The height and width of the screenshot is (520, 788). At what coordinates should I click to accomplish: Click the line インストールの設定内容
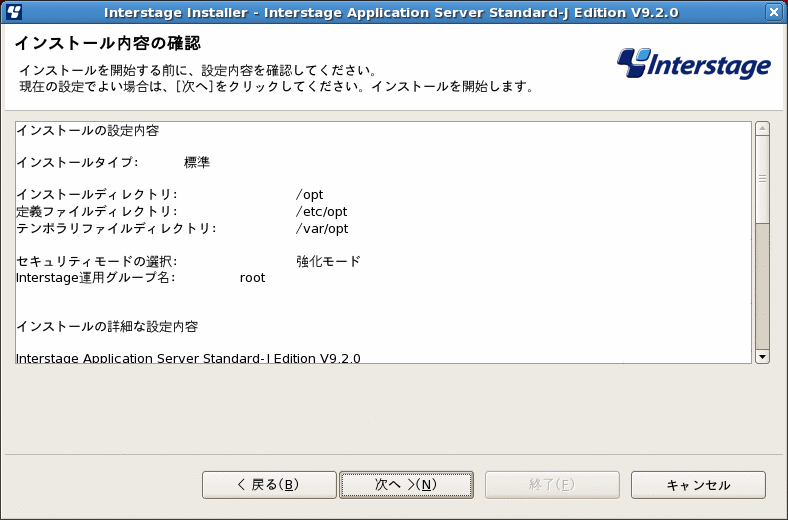(x=88, y=131)
